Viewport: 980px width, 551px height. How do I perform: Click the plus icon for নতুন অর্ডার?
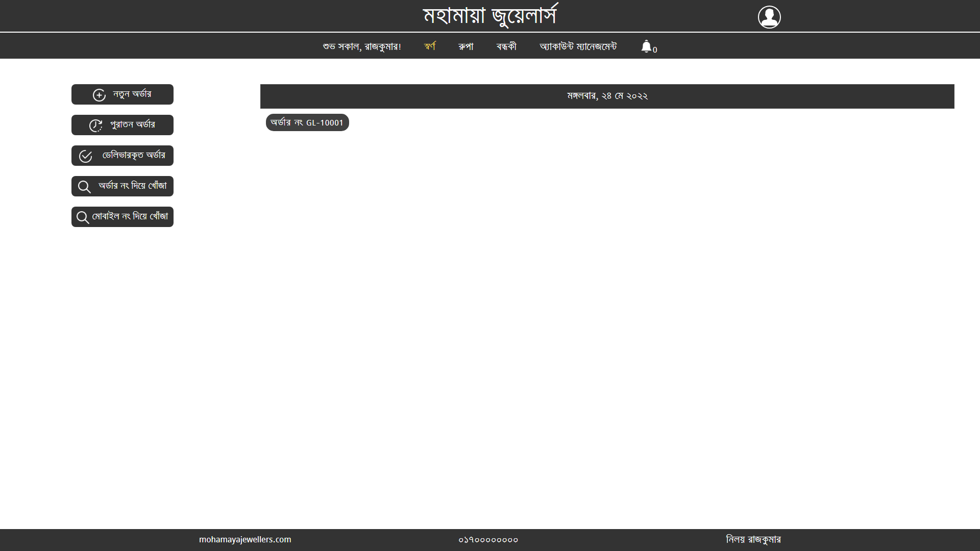pyautogui.click(x=99, y=95)
